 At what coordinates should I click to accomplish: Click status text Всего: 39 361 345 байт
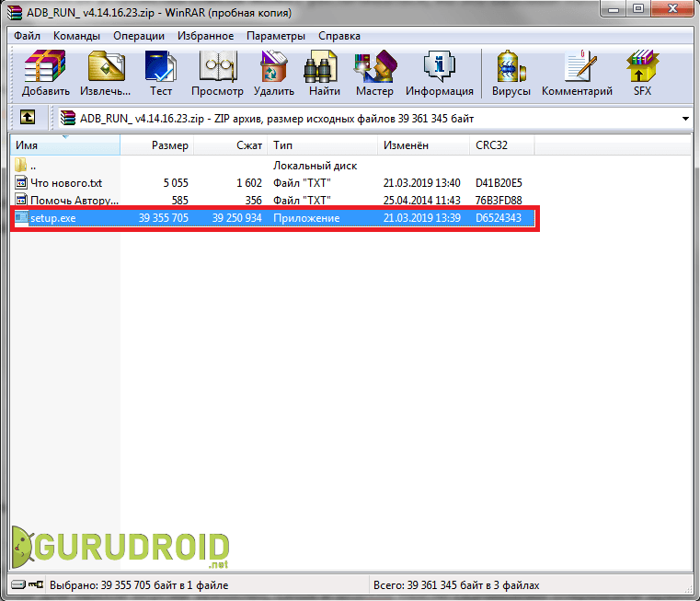456,585
